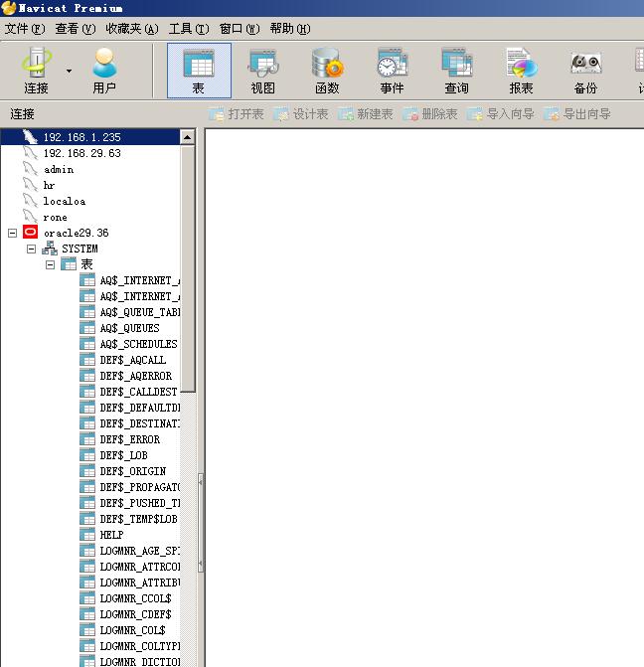Select the admin connection
Screen dimensions: 644x667
[59, 169]
